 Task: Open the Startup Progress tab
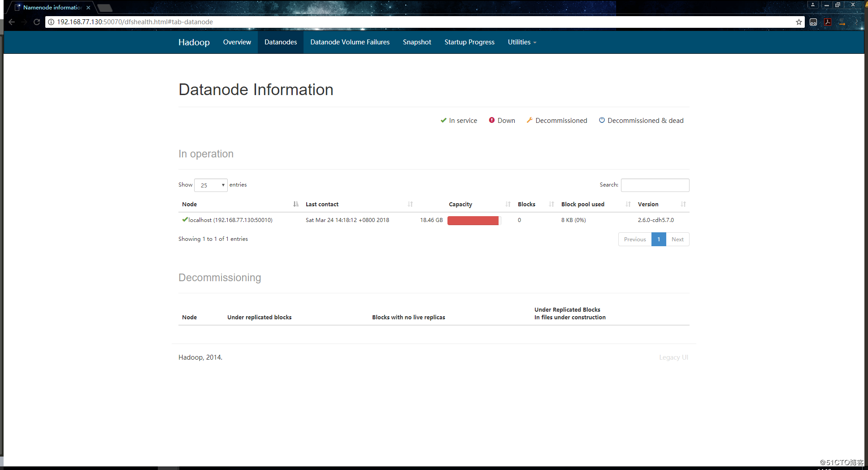(x=469, y=42)
